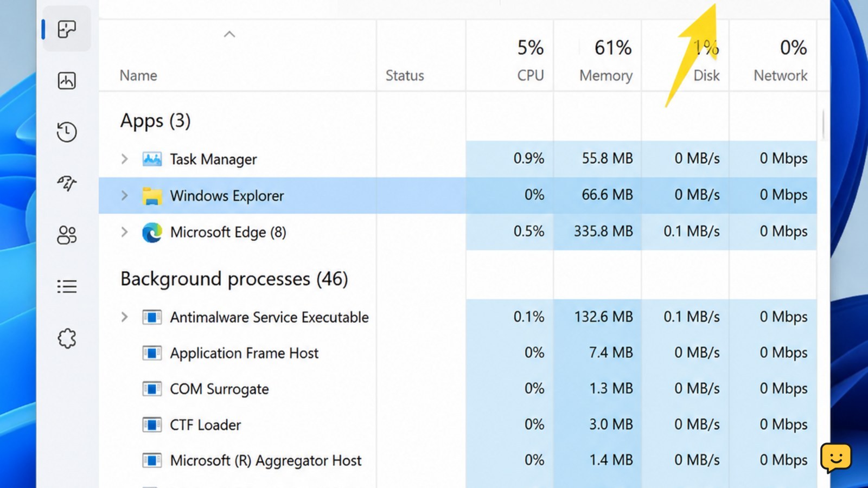Image resolution: width=868 pixels, height=488 pixels.
Task: Click Edge's 0.1 MB/s disk value
Action: [692, 231]
